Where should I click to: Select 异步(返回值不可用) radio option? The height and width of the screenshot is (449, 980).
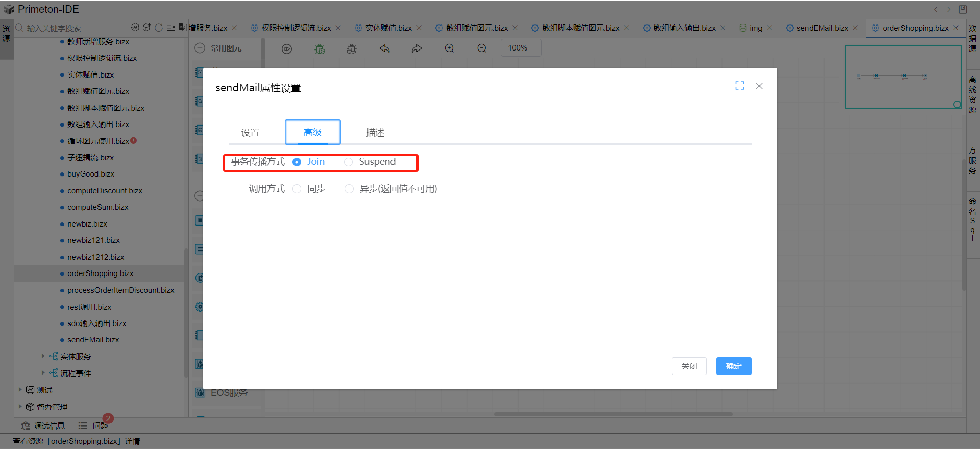349,189
